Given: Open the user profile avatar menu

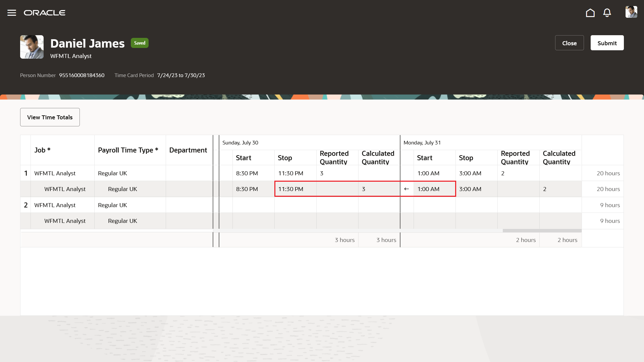Looking at the screenshot, I should 631,12.
